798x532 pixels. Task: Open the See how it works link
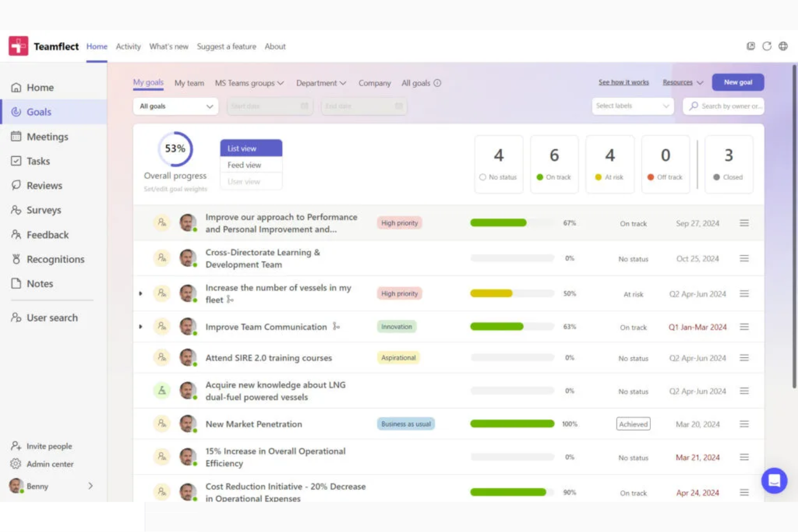tap(623, 82)
